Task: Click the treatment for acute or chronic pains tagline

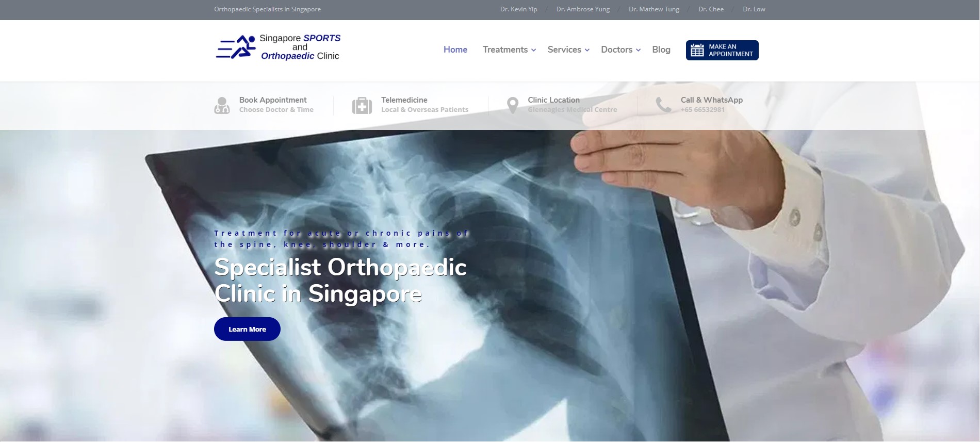Action: (341, 239)
